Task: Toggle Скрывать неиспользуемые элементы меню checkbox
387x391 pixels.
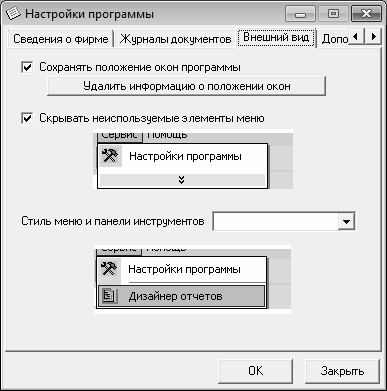Action: [x=27, y=118]
